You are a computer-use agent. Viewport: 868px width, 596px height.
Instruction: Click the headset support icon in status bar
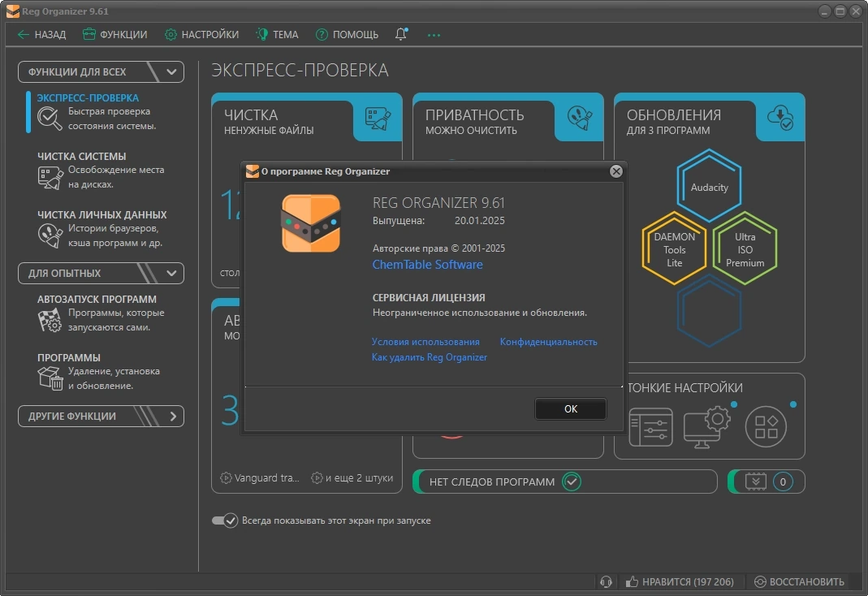[607, 581]
